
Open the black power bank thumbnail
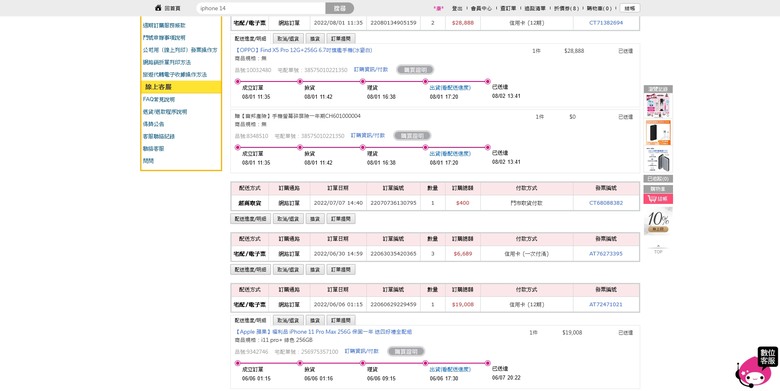click(x=658, y=132)
